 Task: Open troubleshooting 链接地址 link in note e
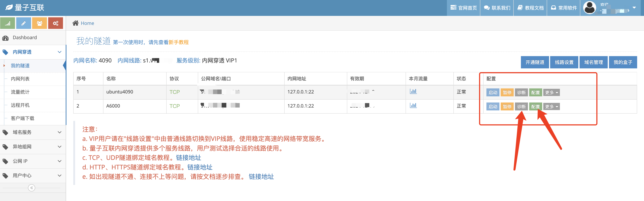pos(261,177)
